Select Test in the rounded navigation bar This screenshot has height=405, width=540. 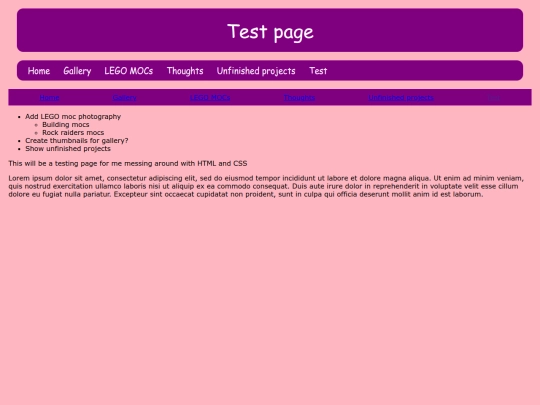[318, 71]
